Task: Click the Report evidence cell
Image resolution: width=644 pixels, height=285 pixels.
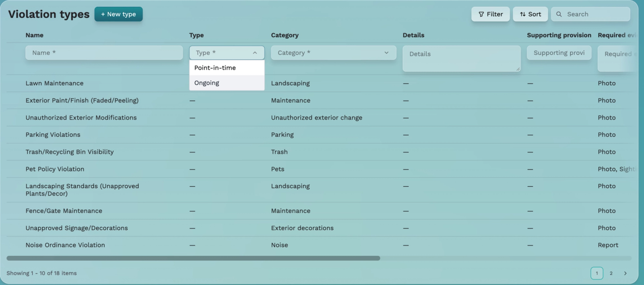Action: (608, 245)
